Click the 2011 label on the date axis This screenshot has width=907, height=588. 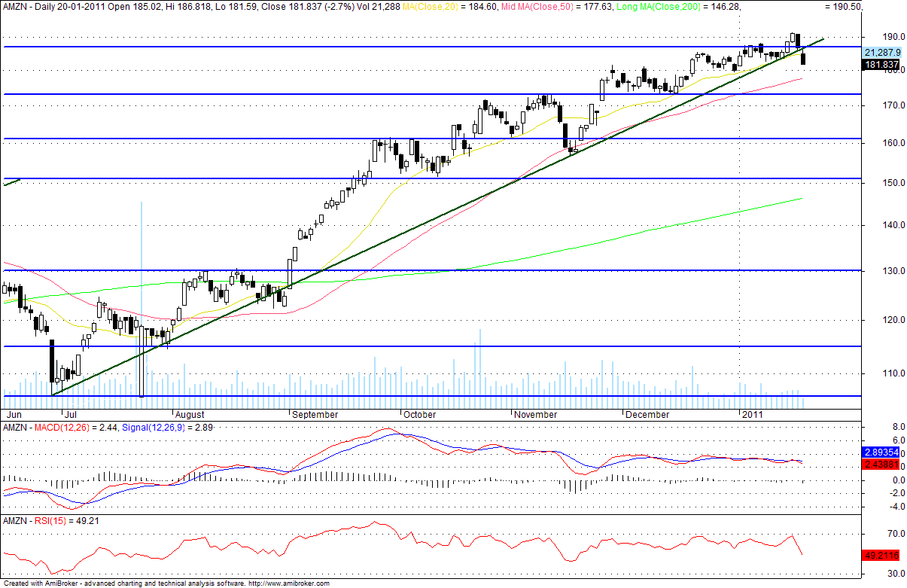[x=753, y=415]
